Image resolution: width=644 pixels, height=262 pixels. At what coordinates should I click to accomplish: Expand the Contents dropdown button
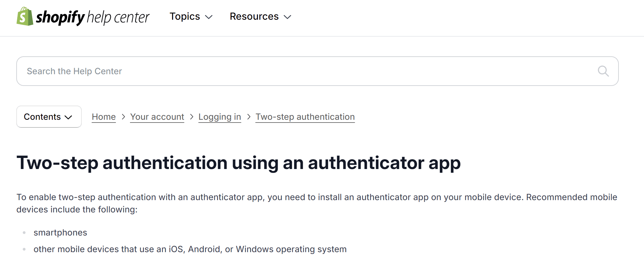point(49,117)
